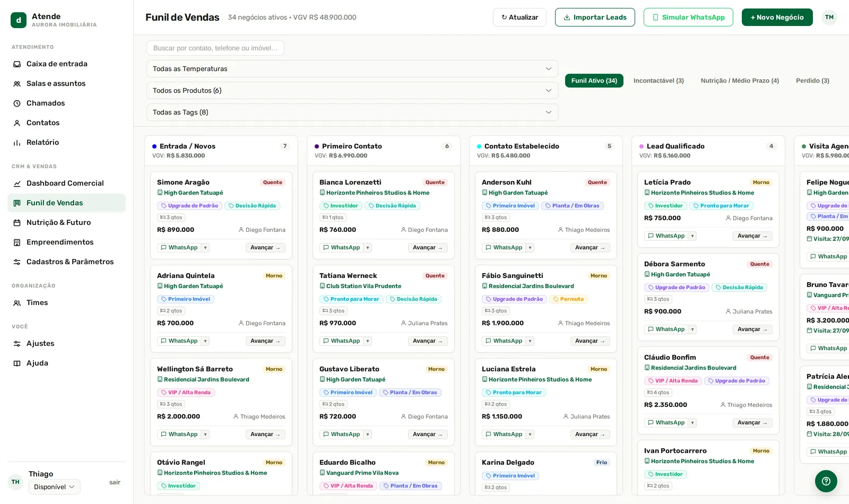Click the green help question mark icon
The image size is (849, 504).
[826, 481]
